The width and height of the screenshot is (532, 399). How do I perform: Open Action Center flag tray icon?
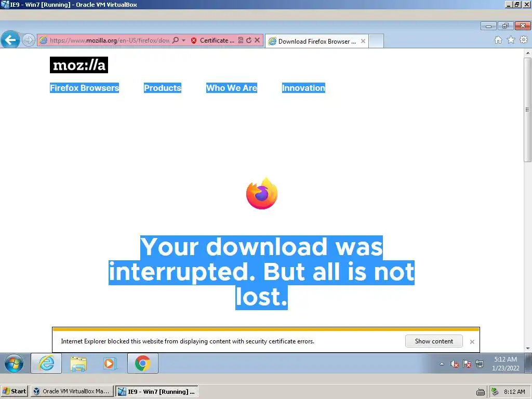tap(467, 364)
